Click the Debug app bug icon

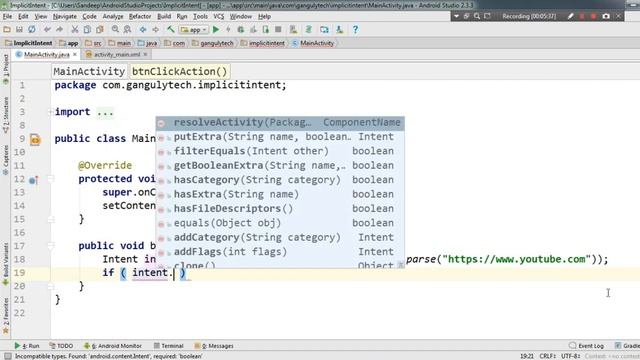click(240, 29)
